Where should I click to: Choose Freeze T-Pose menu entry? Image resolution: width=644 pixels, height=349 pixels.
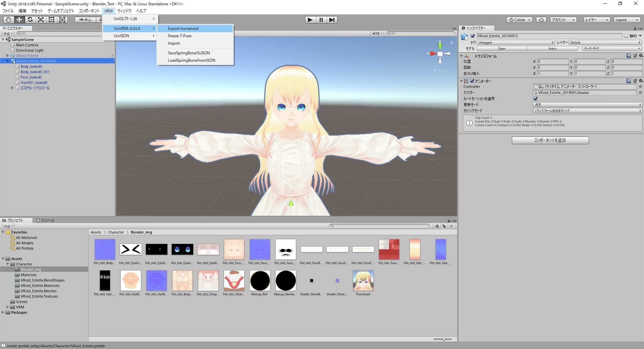tap(195, 36)
